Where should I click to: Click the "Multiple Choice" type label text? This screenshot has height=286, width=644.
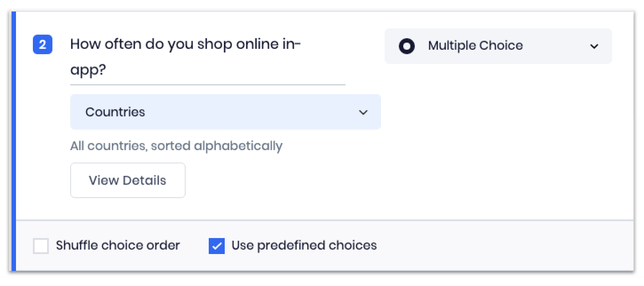click(475, 46)
